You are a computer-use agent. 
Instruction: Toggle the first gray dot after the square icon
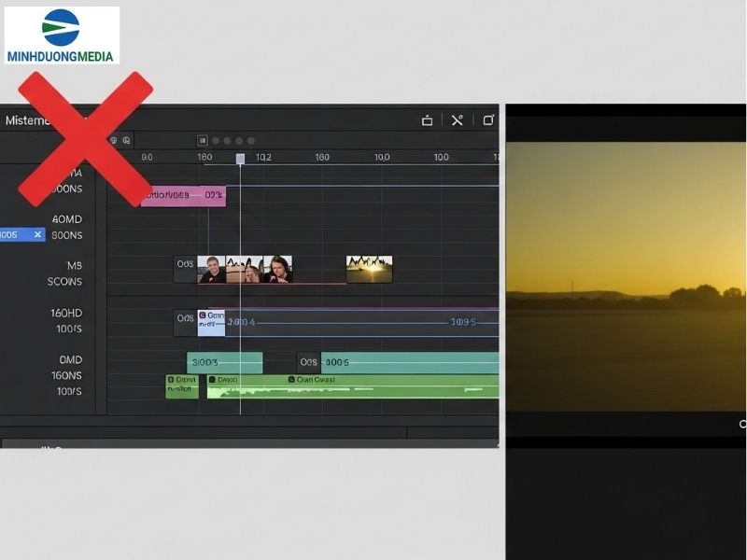216,141
